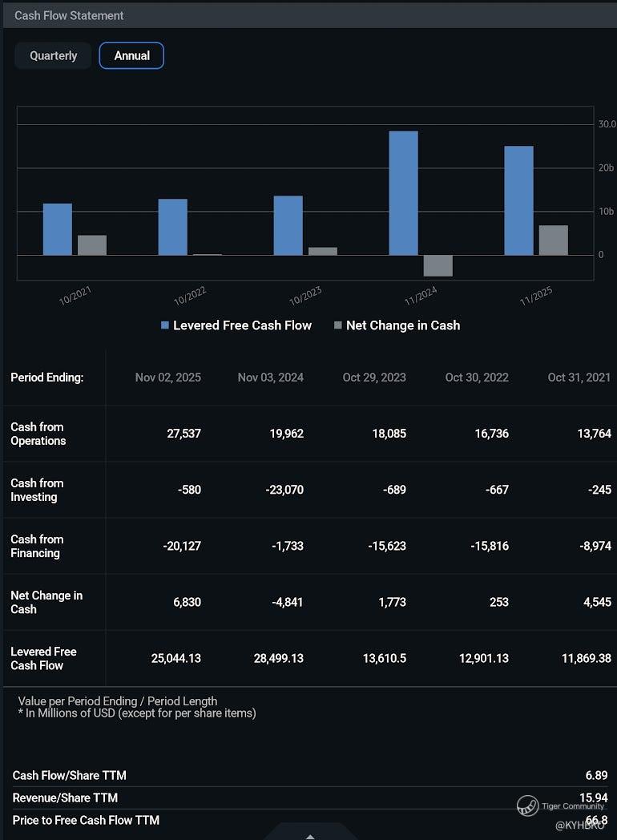
Task: Click the 11/2024 blue Levered Free Cash Flow bar
Action: click(x=403, y=193)
